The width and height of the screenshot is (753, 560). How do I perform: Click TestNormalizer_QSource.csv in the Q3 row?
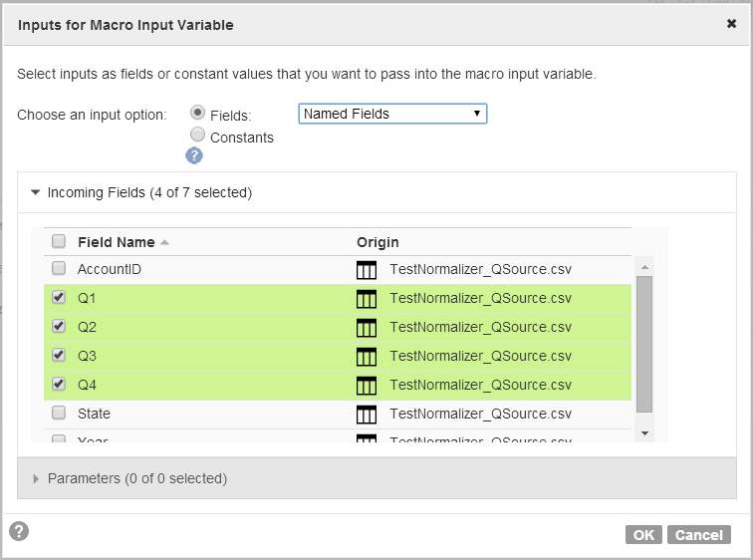(481, 356)
